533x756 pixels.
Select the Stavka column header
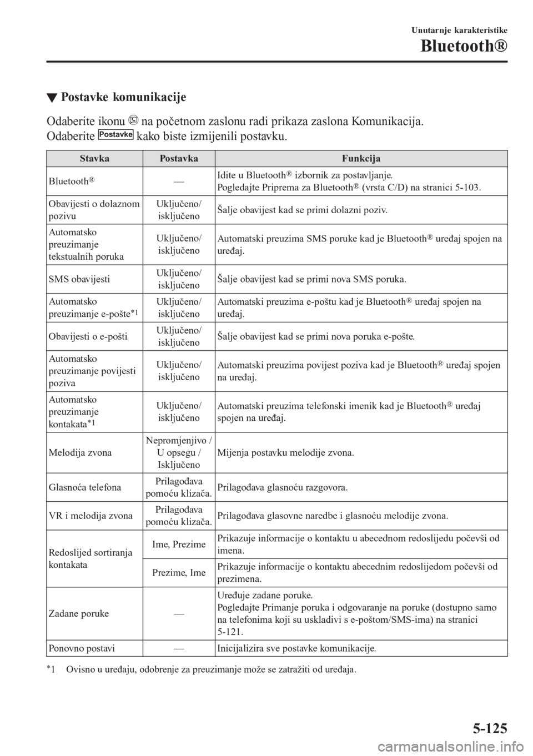(x=94, y=159)
